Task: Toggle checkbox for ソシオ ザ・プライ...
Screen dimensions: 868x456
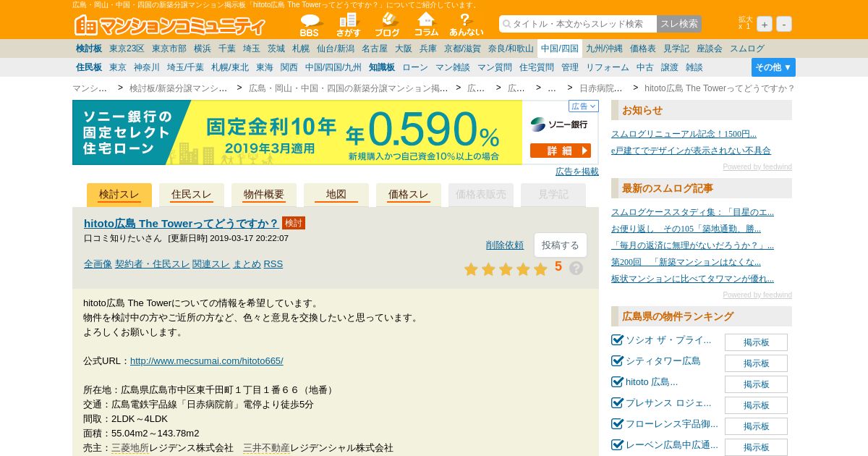Action: click(617, 339)
